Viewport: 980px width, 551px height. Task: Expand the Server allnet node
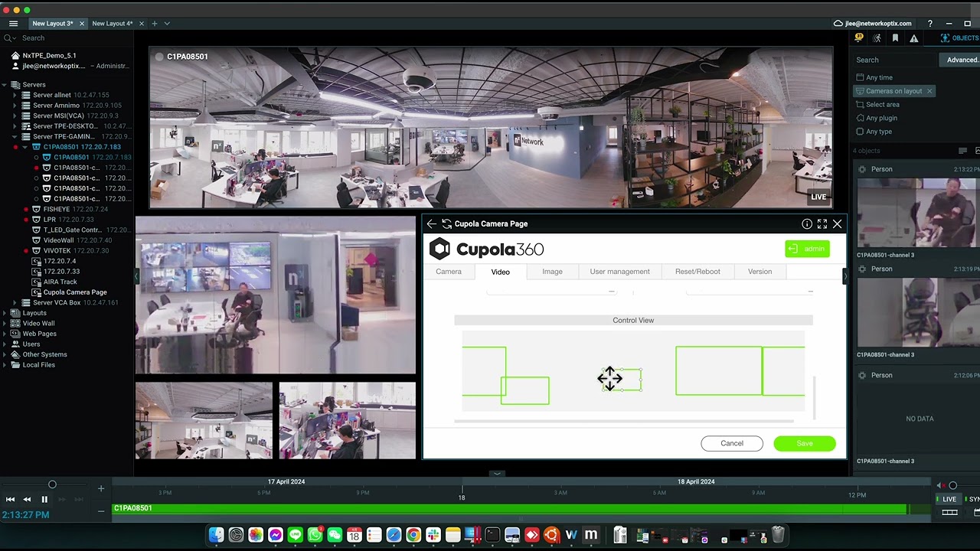coord(15,95)
